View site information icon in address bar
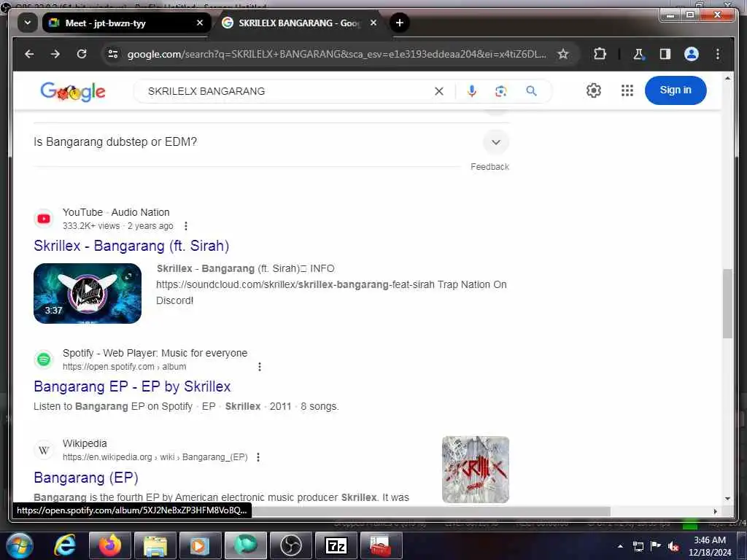This screenshot has width=747, height=560. coord(113,54)
